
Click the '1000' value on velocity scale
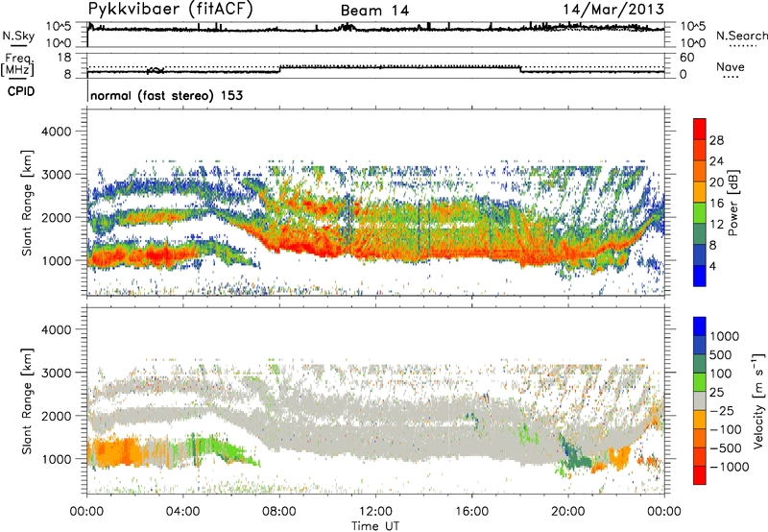click(725, 336)
